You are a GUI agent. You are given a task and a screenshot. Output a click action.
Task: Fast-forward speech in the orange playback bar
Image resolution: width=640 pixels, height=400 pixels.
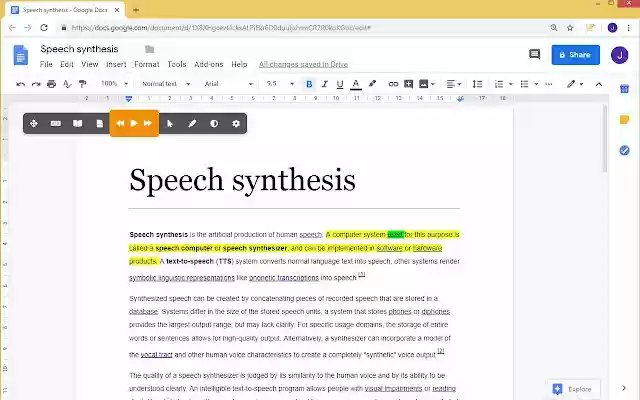click(148, 123)
